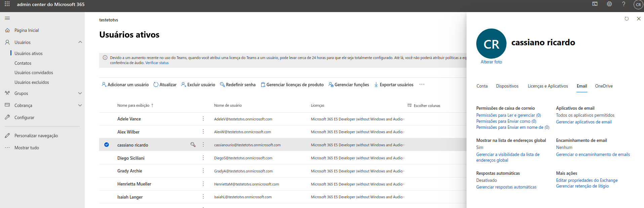
Task: Open Diego Siciliani user name
Action: [131, 158]
